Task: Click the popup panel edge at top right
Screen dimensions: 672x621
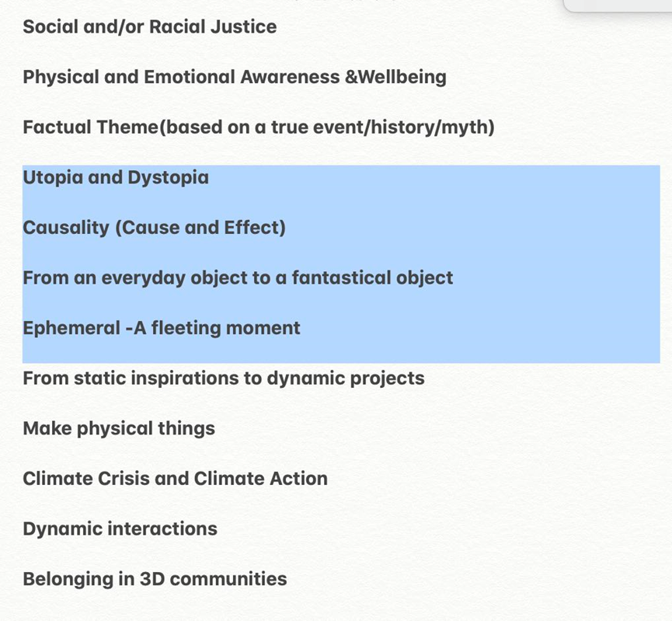Action: (617, 6)
